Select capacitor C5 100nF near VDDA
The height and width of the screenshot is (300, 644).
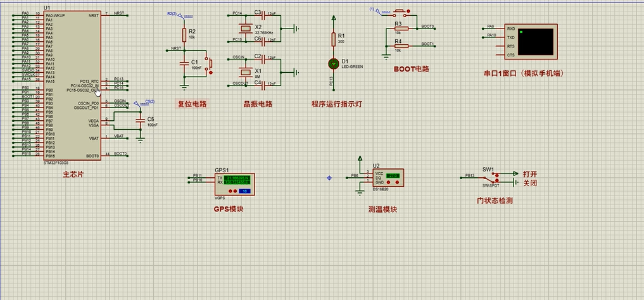141,120
